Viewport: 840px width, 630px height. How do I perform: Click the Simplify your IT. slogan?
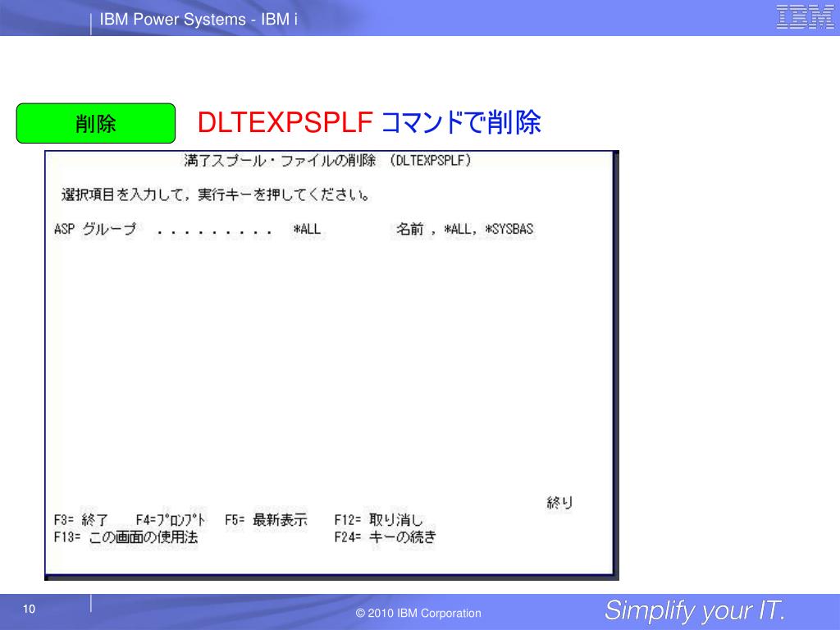point(695,610)
